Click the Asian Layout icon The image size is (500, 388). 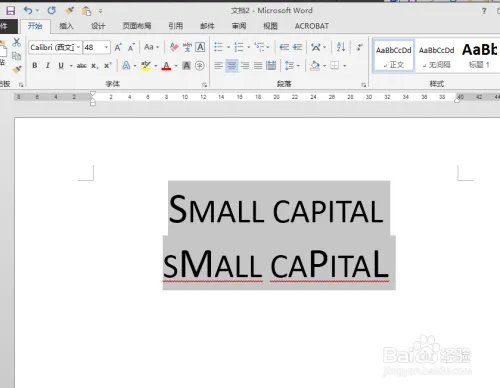tap(316, 47)
